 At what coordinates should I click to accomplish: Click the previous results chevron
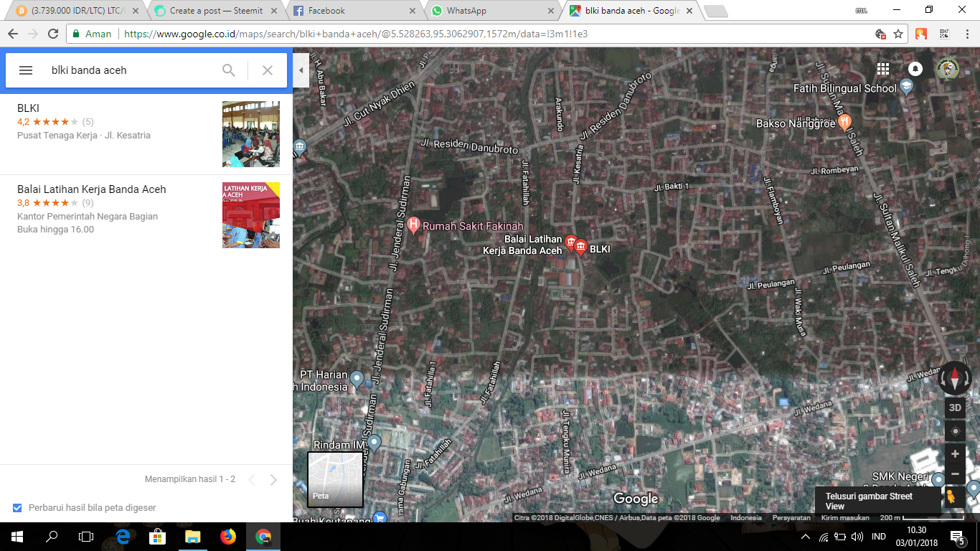click(x=251, y=479)
